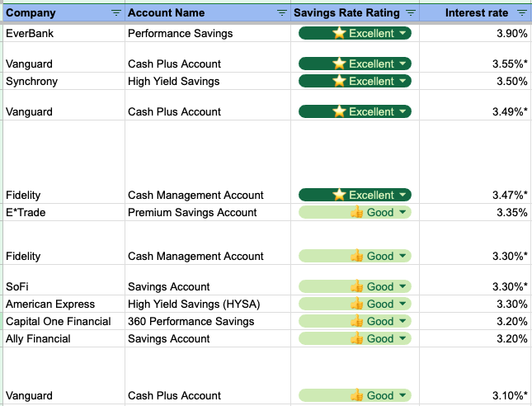Open American Express's Good rating dropdown

point(403,304)
